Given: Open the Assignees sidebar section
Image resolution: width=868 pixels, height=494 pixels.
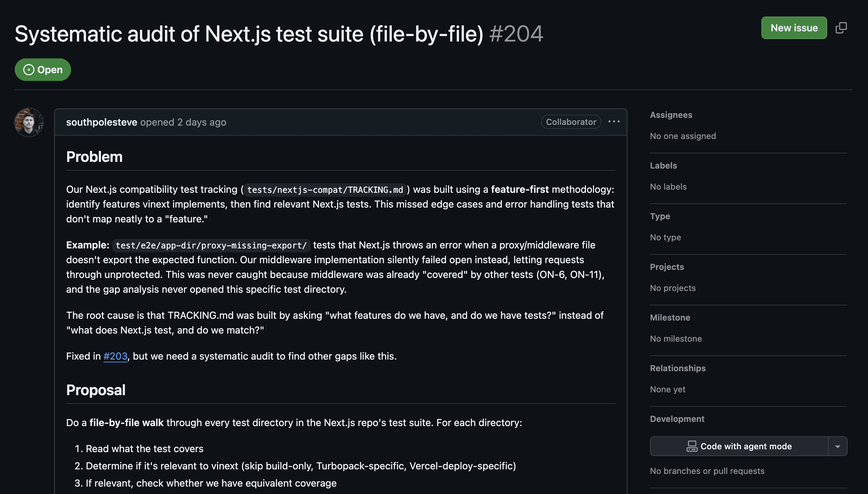Looking at the screenshot, I should click(x=671, y=115).
